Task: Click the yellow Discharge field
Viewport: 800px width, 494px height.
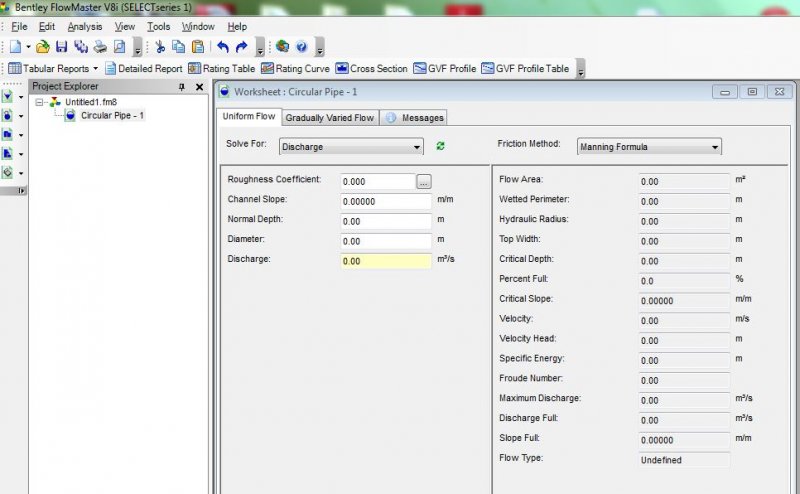Action: click(x=386, y=261)
